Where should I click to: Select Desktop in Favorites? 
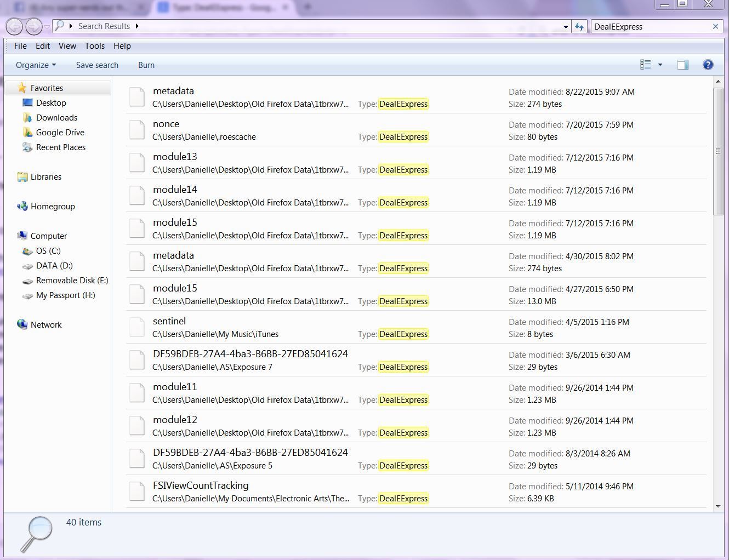(51, 102)
